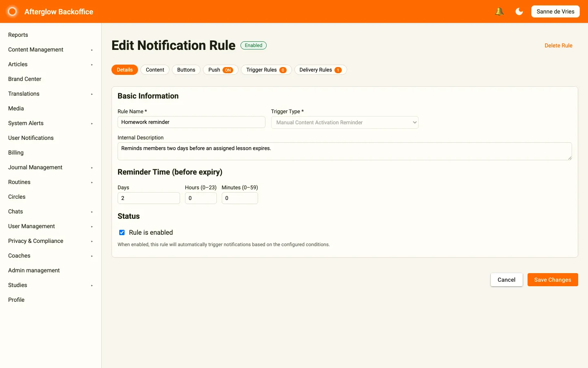Open the Push tab
Image resolution: width=588 pixels, height=368 pixels.
tap(220, 70)
